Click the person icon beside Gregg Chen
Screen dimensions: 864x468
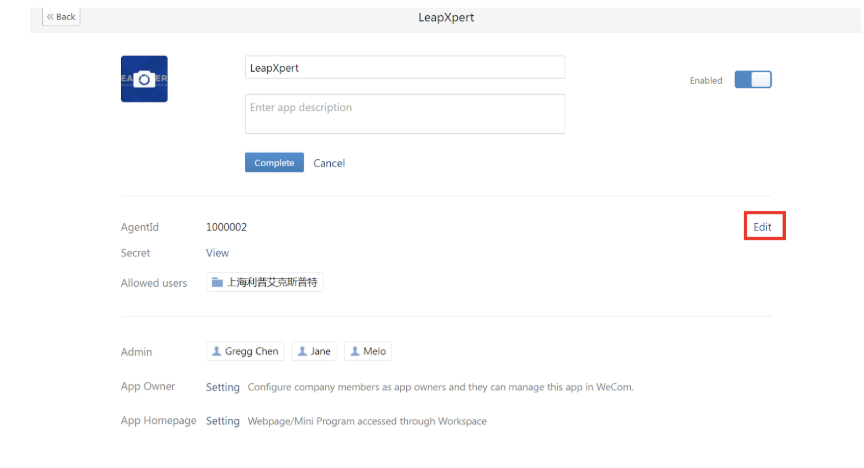pyautogui.click(x=217, y=351)
